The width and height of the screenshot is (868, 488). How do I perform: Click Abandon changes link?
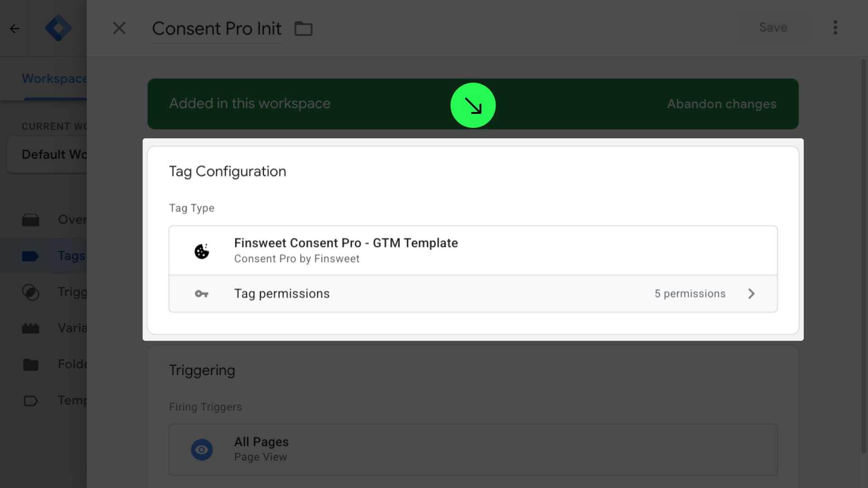coord(722,104)
